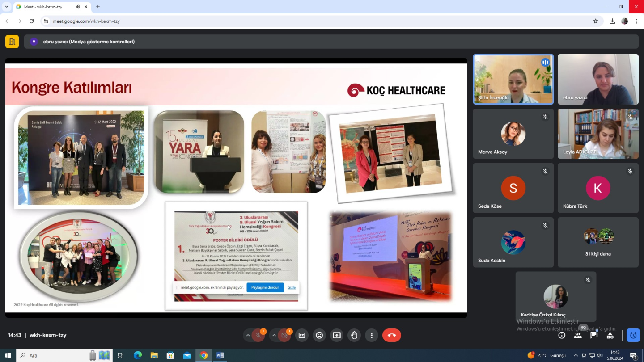Reload the Meet page
Viewport: 644px width, 362px height.
click(31, 21)
